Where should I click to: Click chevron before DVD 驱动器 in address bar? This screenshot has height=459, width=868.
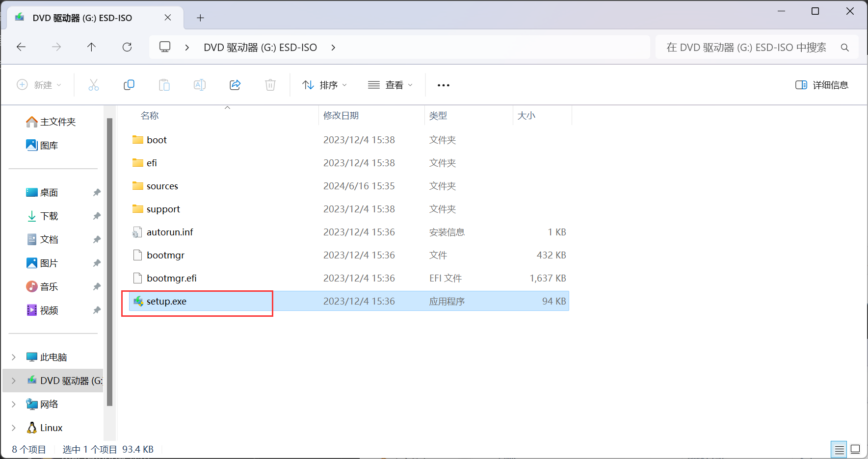click(x=187, y=48)
